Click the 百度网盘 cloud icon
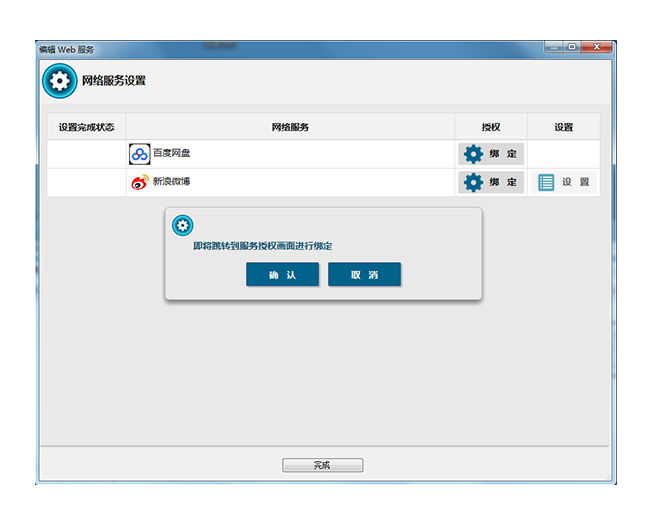 coord(139,154)
